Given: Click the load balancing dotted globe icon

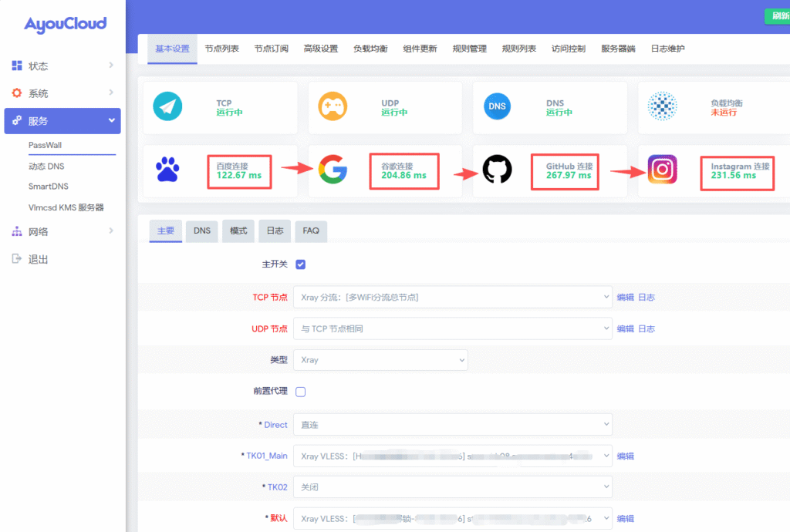Looking at the screenshot, I should tap(662, 106).
